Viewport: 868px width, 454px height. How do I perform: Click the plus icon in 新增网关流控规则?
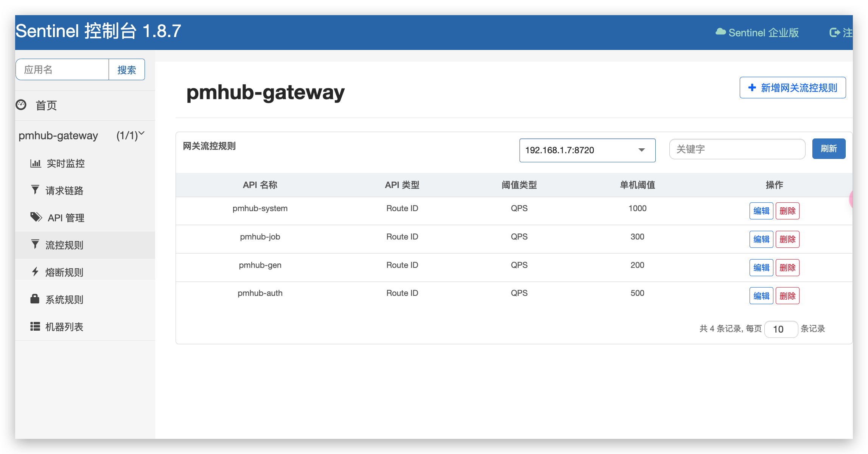(752, 88)
